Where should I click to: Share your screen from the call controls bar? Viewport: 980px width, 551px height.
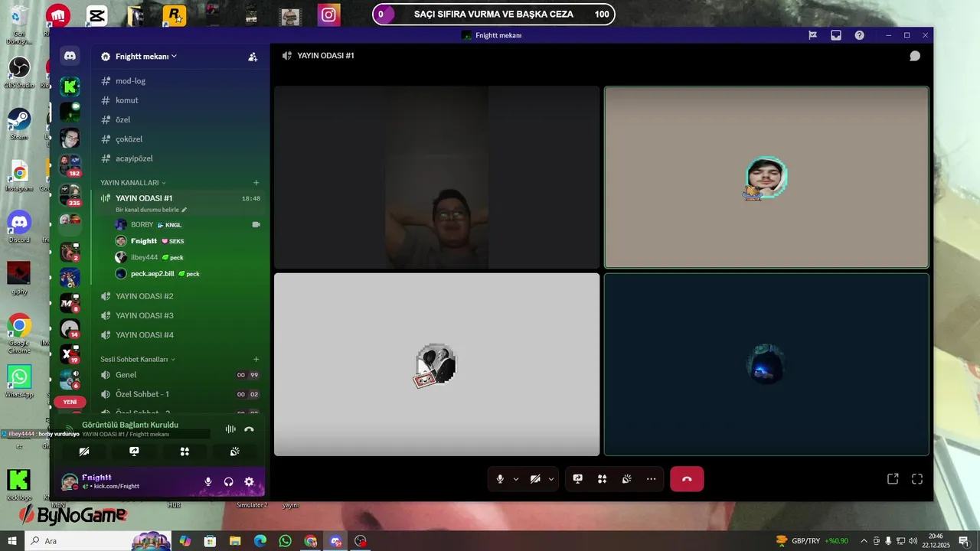coord(578,479)
